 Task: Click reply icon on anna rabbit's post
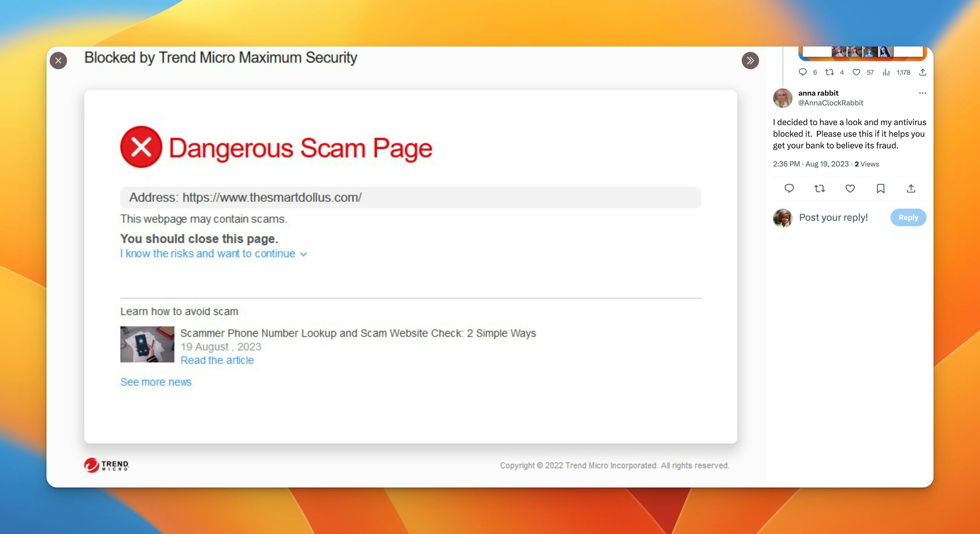click(x=789, y=189)
